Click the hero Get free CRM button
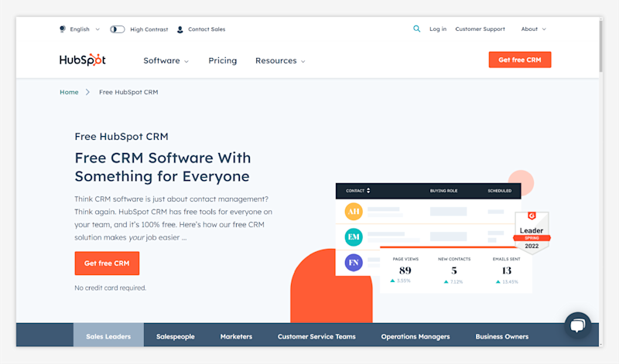 tap(107, 263)
